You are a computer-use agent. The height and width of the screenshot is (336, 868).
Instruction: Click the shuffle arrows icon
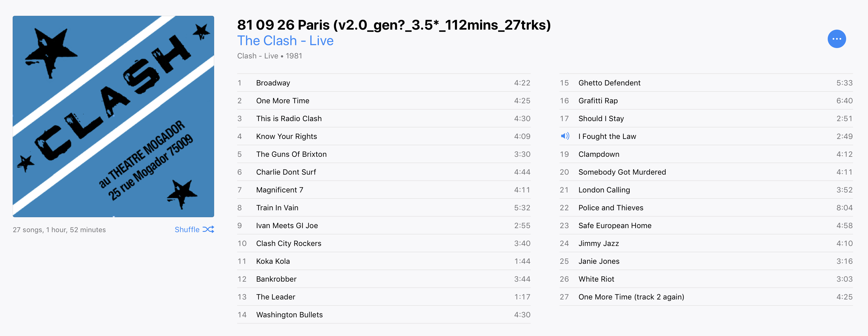208,230
